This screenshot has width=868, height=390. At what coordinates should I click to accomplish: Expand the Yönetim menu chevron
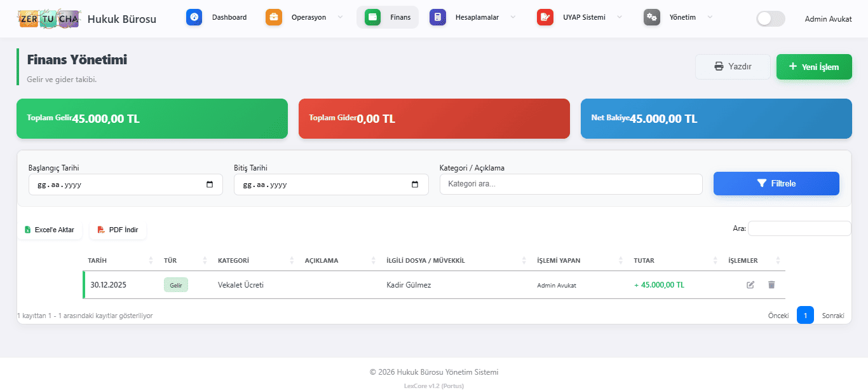point(710,17)
